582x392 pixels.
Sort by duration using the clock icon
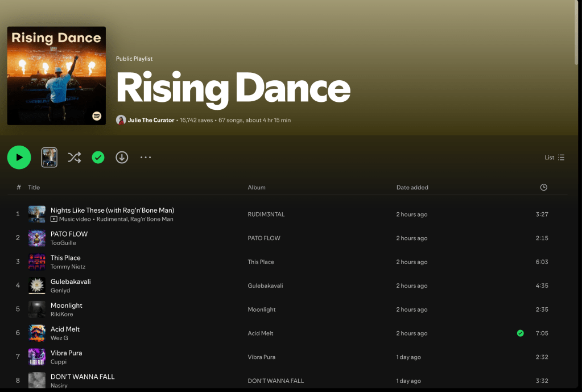pos(543,187)
